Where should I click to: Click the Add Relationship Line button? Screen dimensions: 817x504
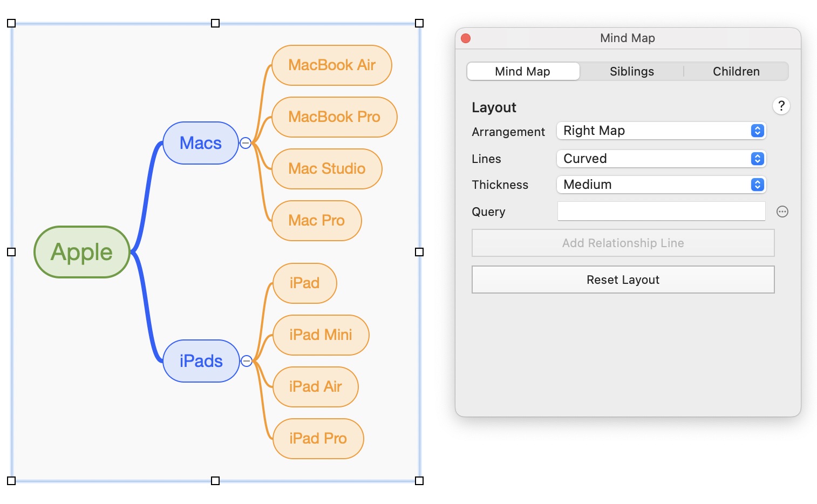623,243
